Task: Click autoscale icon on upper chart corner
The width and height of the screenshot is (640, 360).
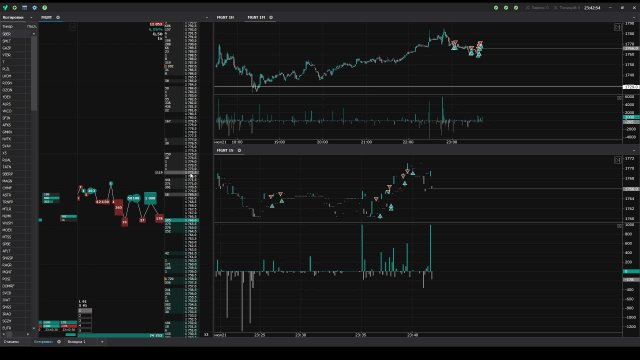Action: click(x=618, y=27)
